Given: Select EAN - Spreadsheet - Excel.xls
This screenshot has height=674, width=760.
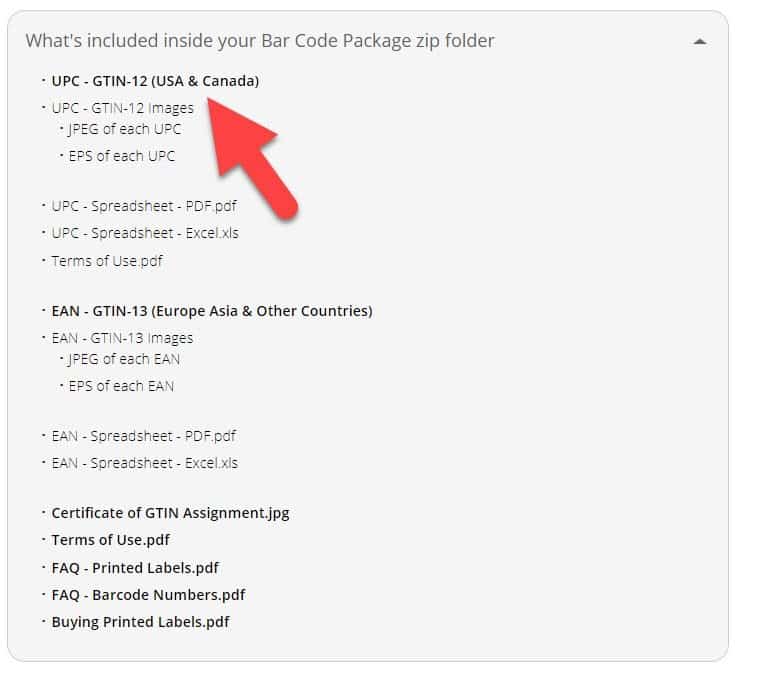Looking at the screenshot, I should (x=144, y=463).
